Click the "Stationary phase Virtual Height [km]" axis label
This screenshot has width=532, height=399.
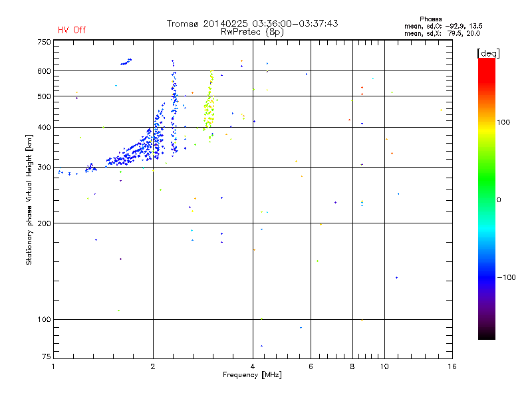click(29, 199)
